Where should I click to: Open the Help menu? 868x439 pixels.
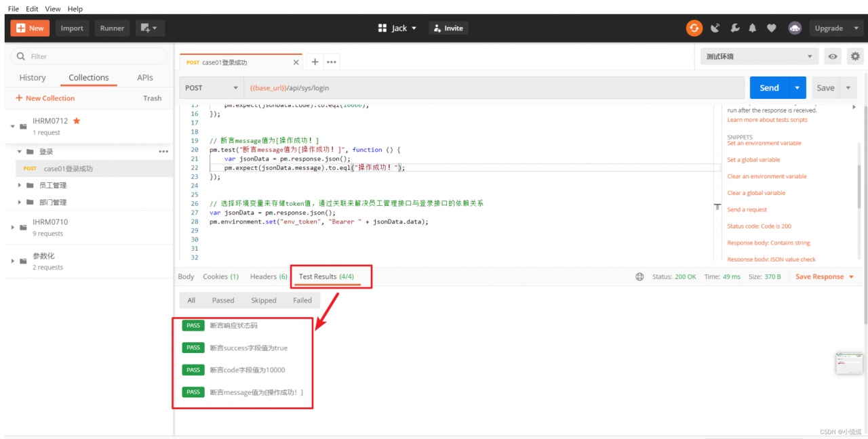tap(75, 9)
